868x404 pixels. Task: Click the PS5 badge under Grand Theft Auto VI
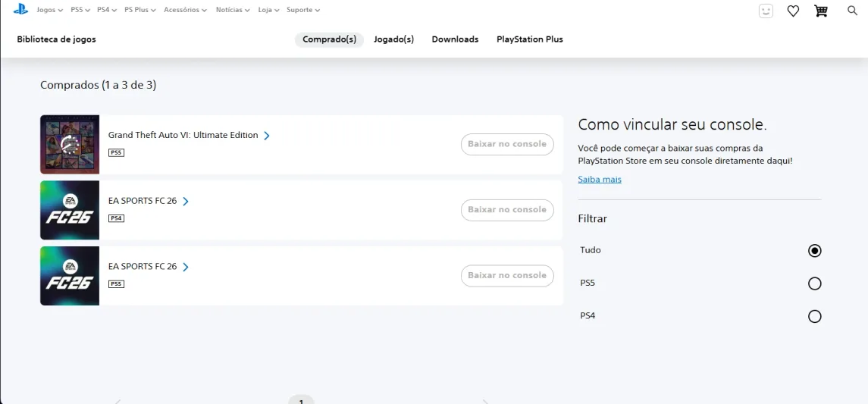(x=116, y=152)
